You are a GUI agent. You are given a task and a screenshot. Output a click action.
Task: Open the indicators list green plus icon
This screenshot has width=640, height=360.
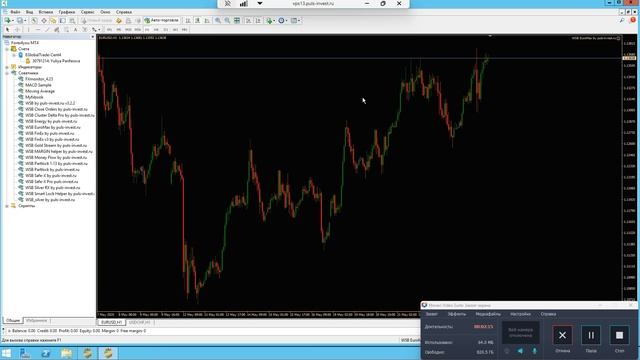(269, 20)
